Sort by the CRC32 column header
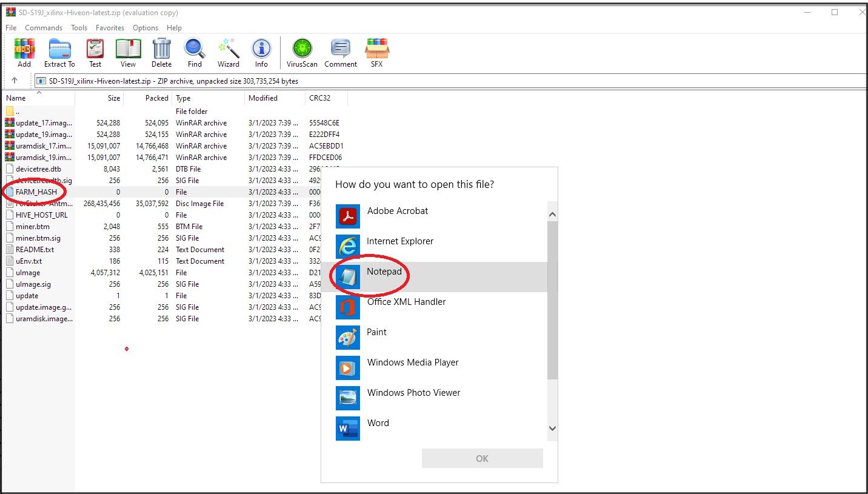Image resolution: width=868 pixels, height=494 pixels. [x=326, y=98]
